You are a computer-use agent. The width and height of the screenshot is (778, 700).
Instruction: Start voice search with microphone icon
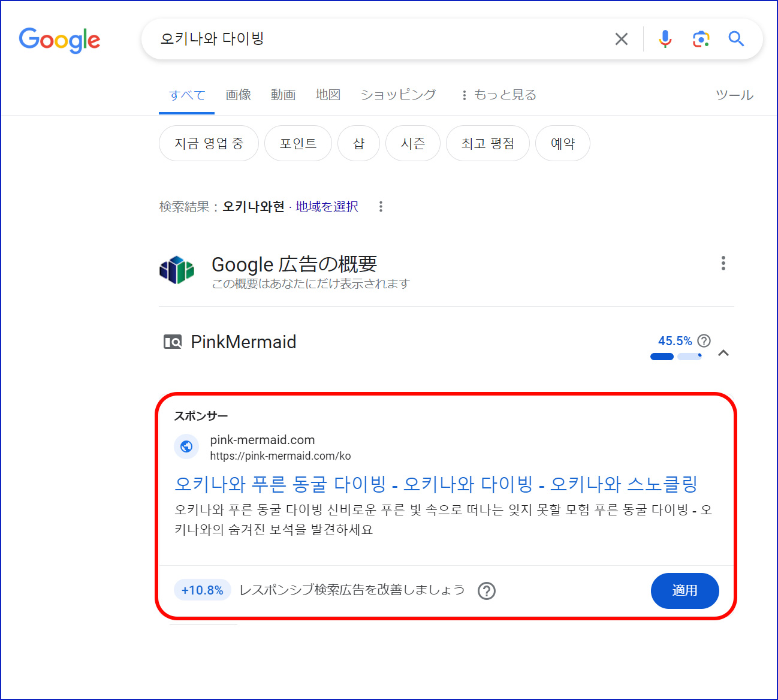tap(665, 40)
